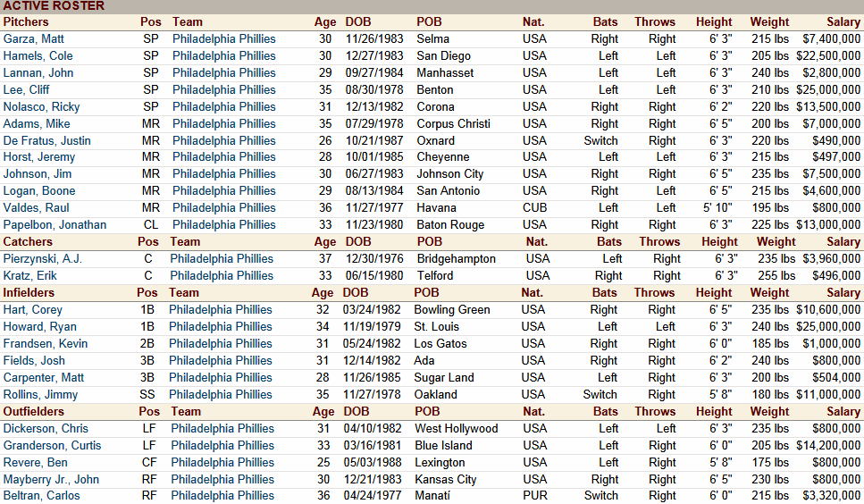Open Logan, Boone player page

(39, 191)
